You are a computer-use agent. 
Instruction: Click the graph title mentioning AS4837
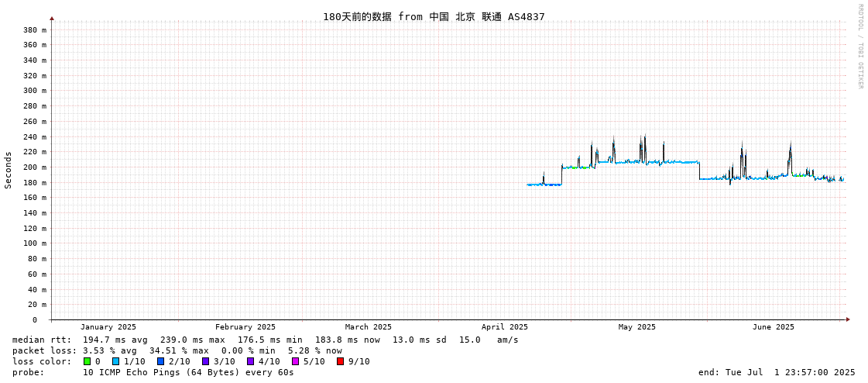point(434,16)
